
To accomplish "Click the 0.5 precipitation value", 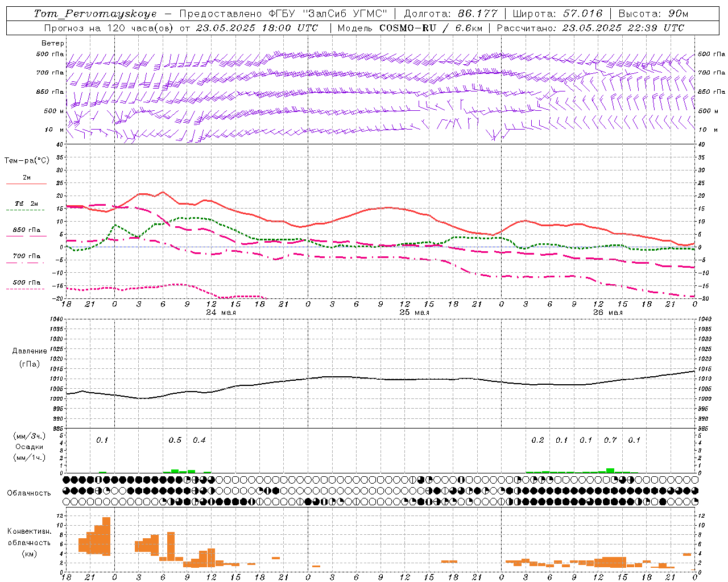I will 175,440.
